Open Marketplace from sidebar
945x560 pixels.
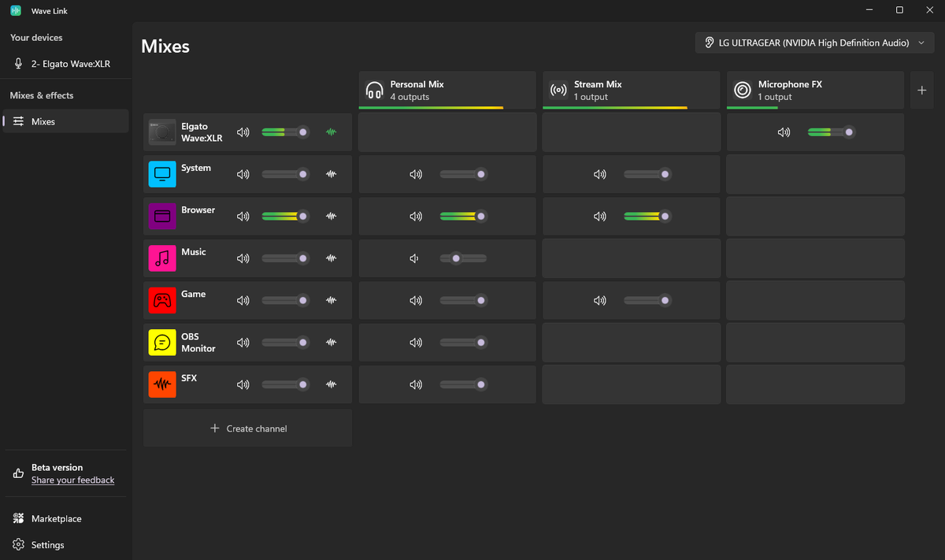(x=66, y=519)
